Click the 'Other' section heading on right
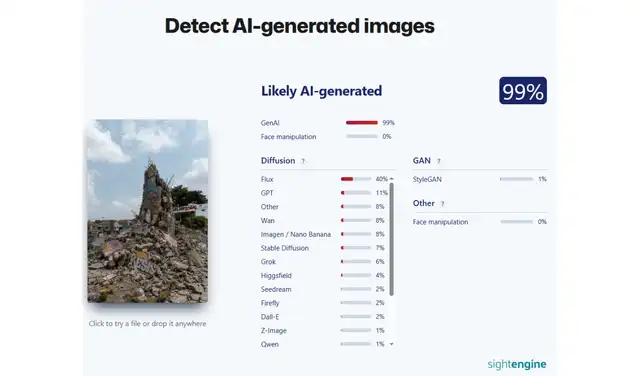The image size is (640, 376). [424, 203]
